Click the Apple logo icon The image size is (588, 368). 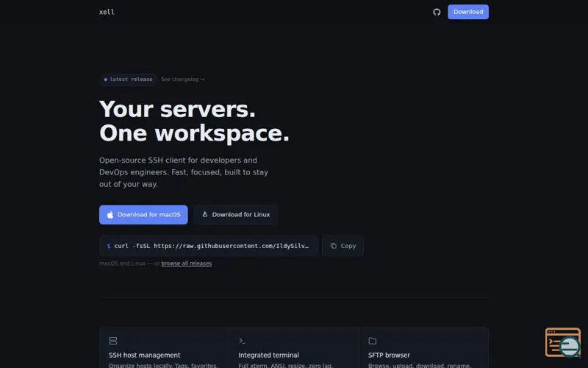pyautogui.click(x=110, y=215)
